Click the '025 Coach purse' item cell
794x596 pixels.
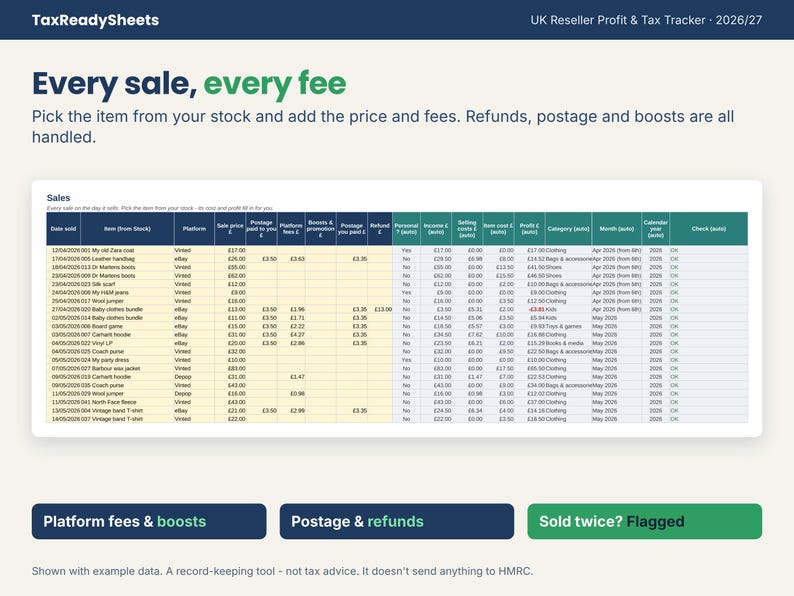click(x=127, y=351)
